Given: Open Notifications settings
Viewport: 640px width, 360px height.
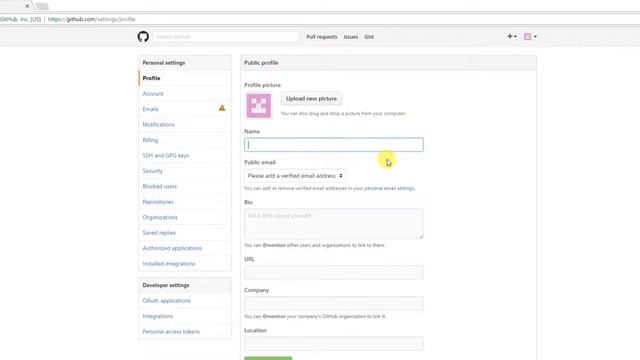Looking at the screenshot, I should pos(185,124).
